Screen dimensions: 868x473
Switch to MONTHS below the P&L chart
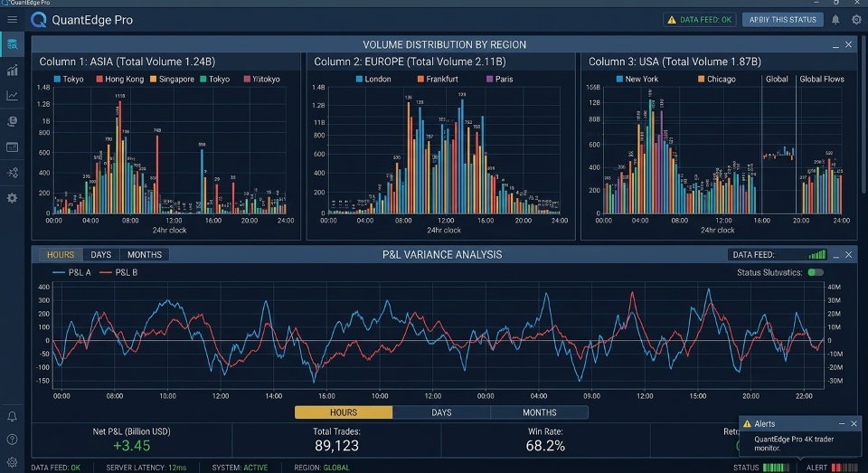click(x=539, y=412)
